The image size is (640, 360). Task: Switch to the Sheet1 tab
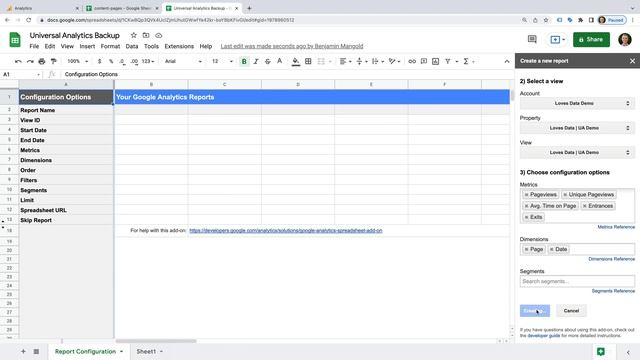(146, 351)
